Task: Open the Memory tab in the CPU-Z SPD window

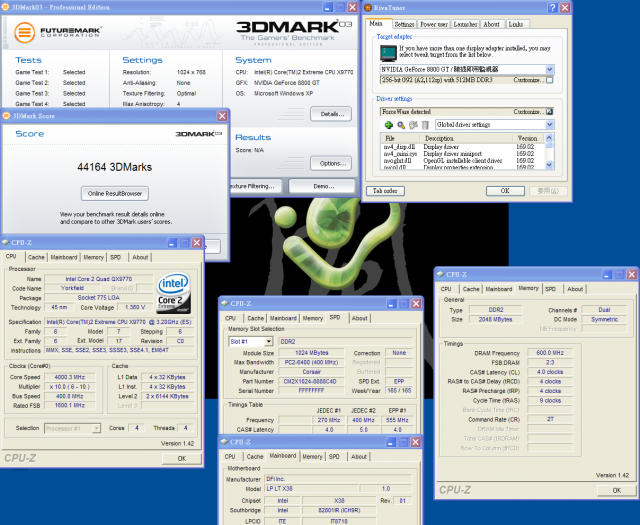Action: tap(313, 318)
